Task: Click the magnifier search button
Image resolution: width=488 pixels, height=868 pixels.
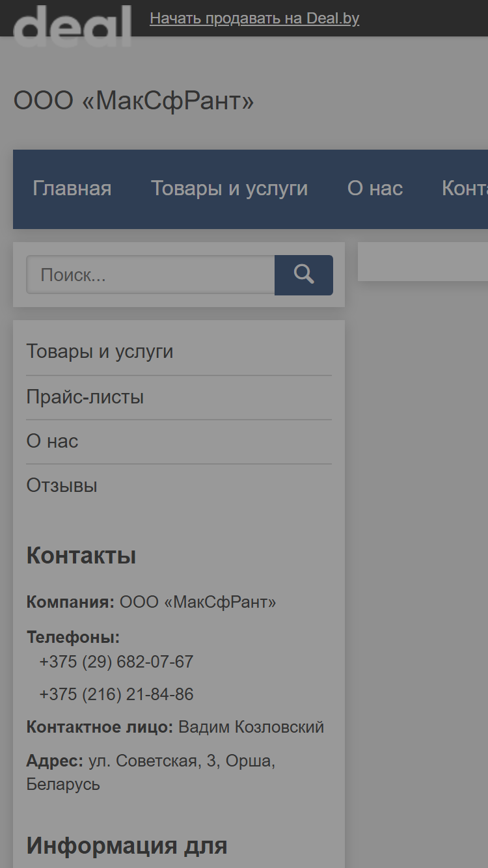Action: pos(303,275)
